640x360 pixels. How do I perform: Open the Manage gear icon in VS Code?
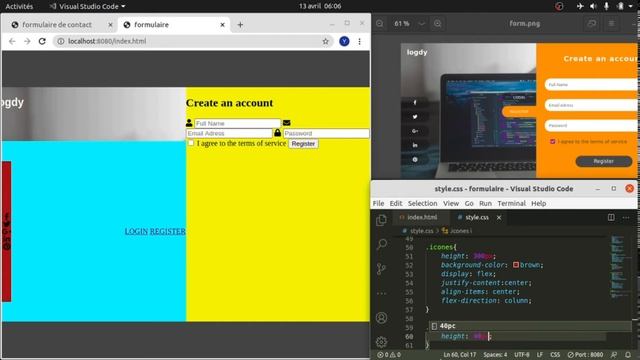pos(381,342)
